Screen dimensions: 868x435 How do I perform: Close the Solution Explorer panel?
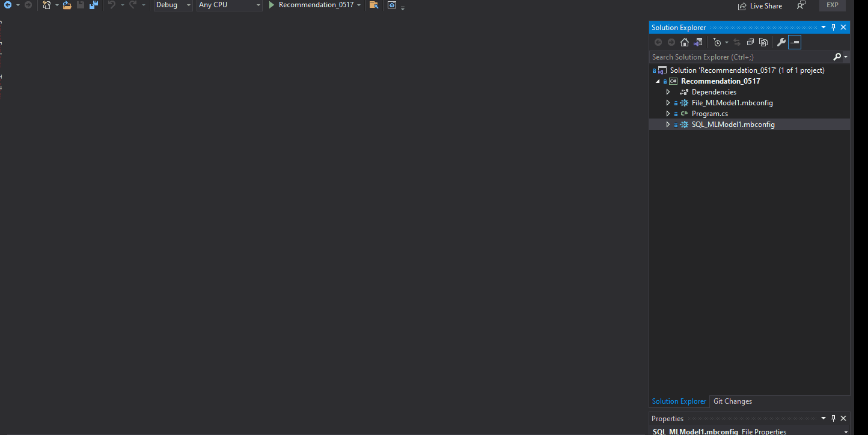(x=843, y=27)
